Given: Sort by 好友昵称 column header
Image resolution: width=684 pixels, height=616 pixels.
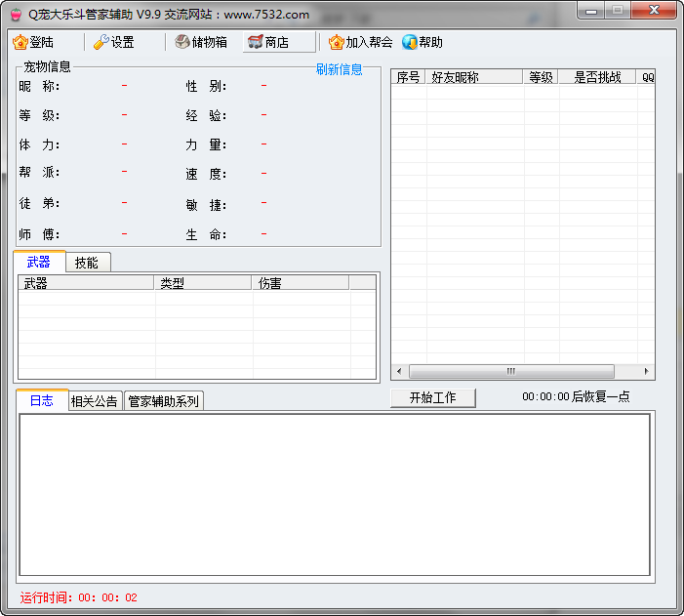Looking at the screenshot, I should pos(474,77).
